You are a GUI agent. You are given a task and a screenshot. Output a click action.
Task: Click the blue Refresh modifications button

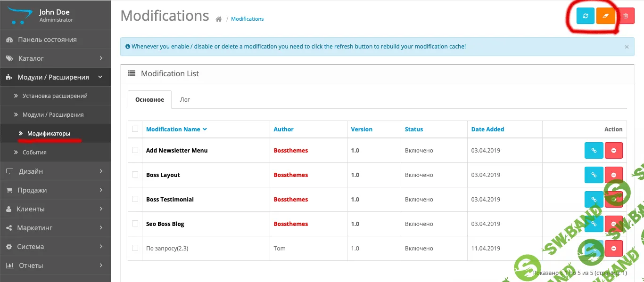585,16
